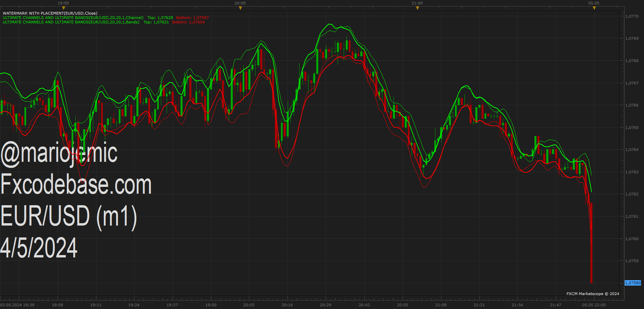
Task: Click the 19:50 time axis label
Action: pyautogui.click(x=211, y=305)
